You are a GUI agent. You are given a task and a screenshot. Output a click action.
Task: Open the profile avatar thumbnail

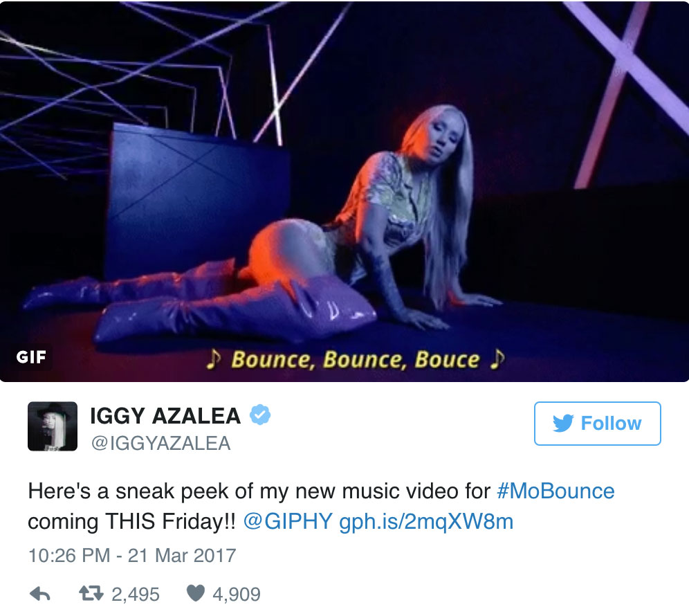point(53,426)
